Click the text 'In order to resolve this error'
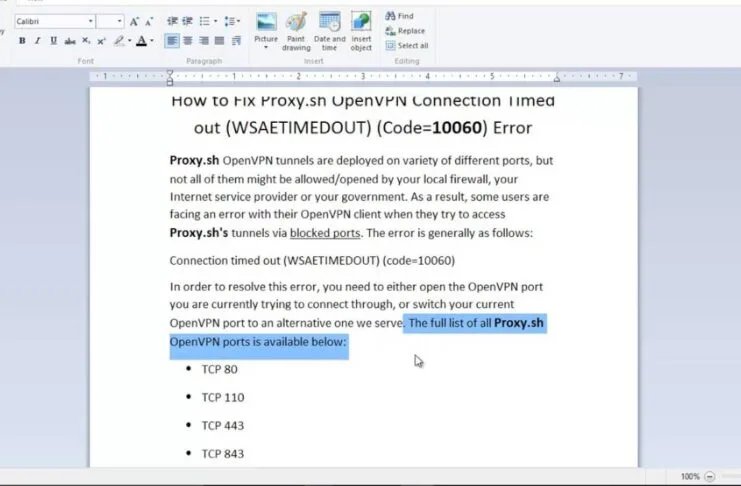 click(244, 287)
